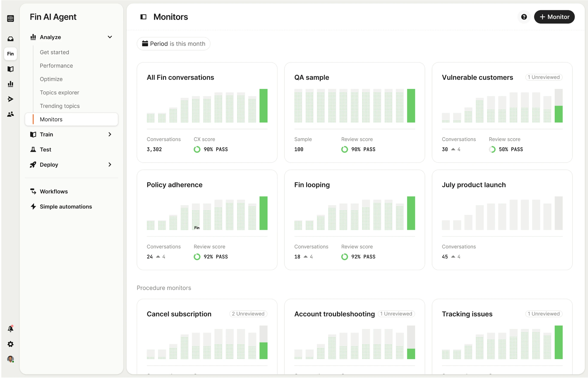The width and height of the screenshot is (588, 378).
Task: Open Simple automations link
Action: 66,207
